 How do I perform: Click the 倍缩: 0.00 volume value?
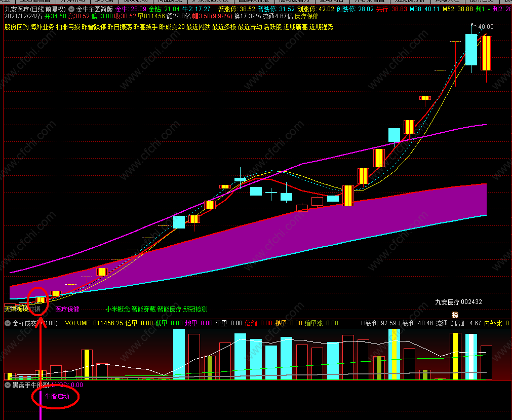[x=259, y=323]
